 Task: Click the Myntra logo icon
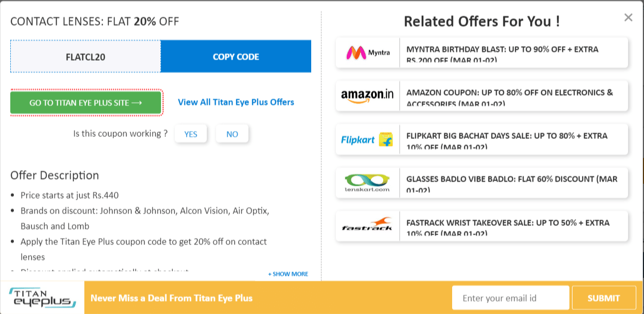coord(367,52)
